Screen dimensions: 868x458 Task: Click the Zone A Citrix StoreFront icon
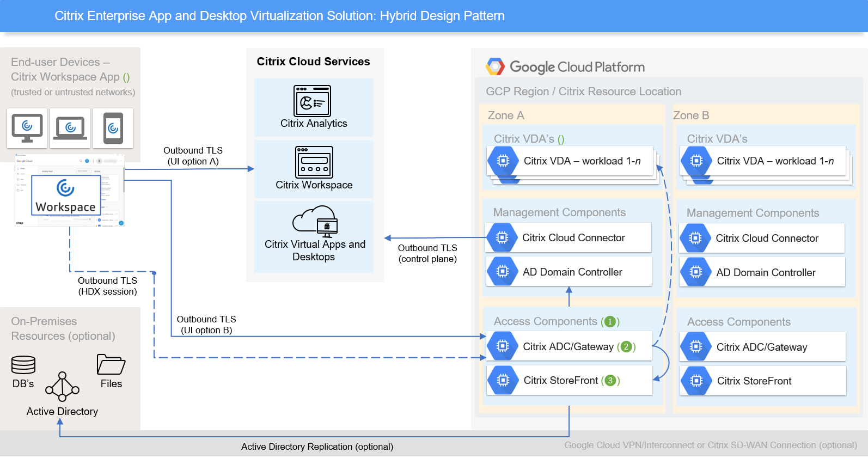[x=503, y=380]
